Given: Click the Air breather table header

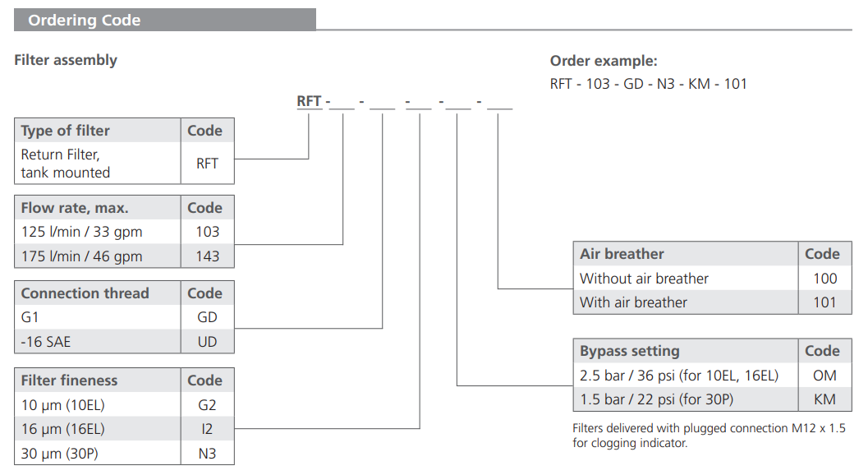Looking at the screenshot, I should click(622, 254).
